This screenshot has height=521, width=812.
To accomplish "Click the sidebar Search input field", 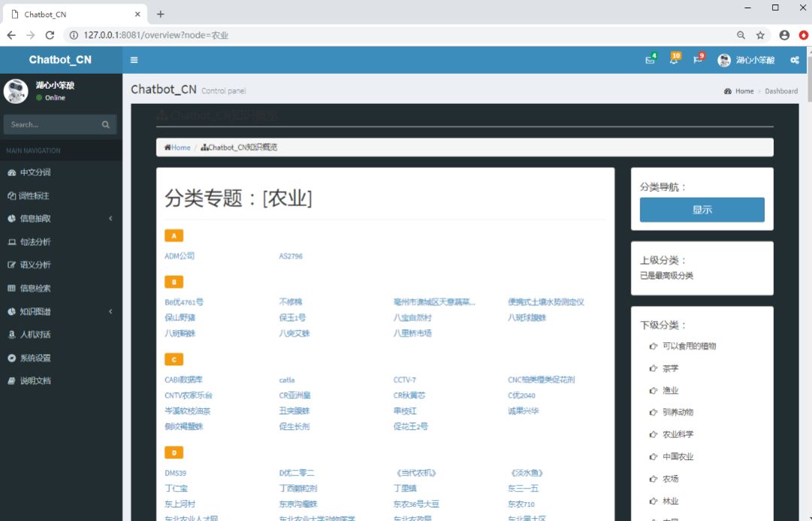I will [x=50, y=124].
